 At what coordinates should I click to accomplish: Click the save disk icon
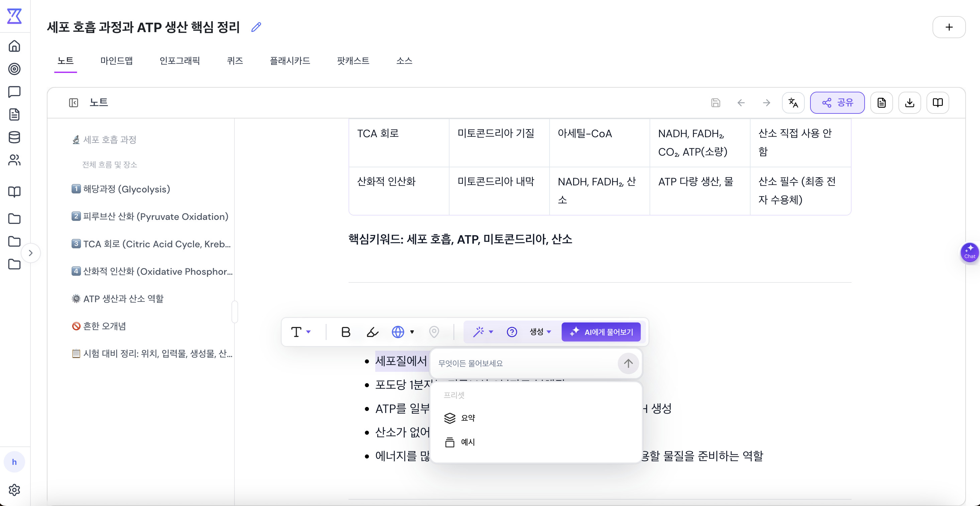click(x=715, y=102)
